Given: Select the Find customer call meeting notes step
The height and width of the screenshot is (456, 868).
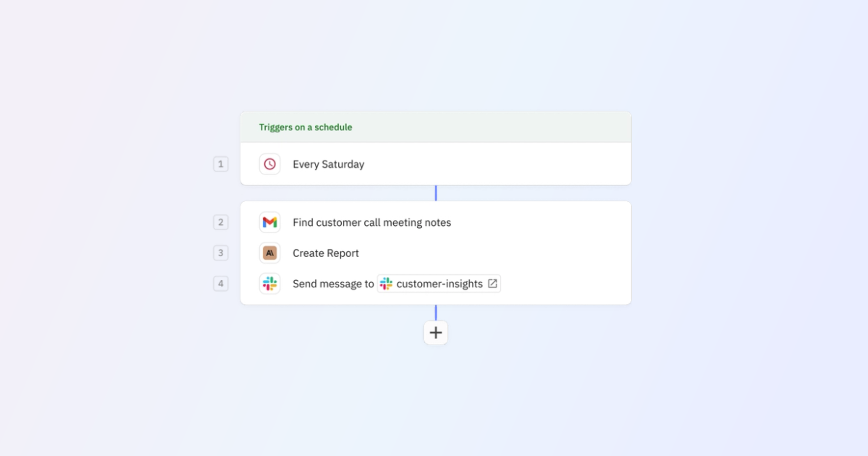Looking at the screenshot, I should point(372,222).
